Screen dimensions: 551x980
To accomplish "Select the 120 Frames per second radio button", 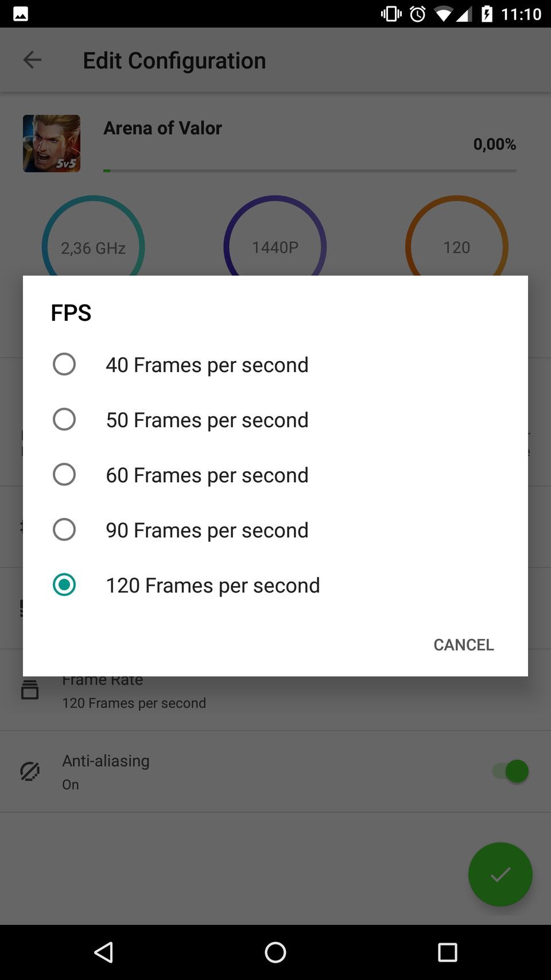I will [x=64, y=584].
